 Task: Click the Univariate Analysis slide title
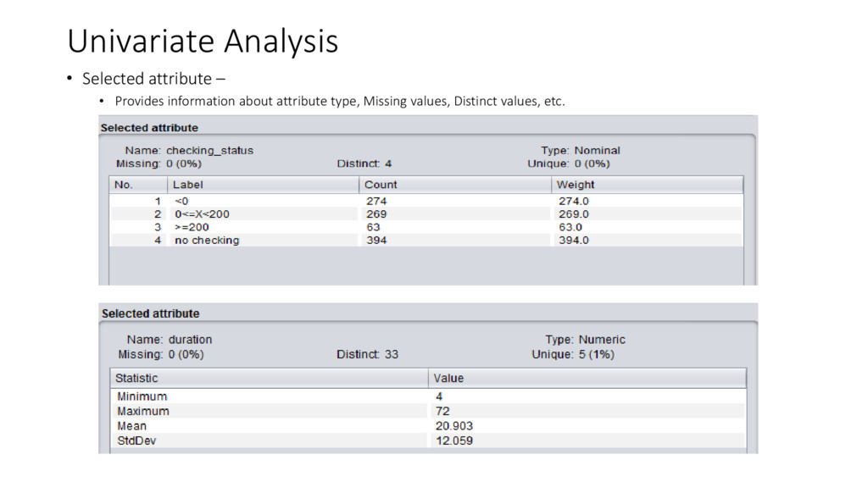[203, 42]
